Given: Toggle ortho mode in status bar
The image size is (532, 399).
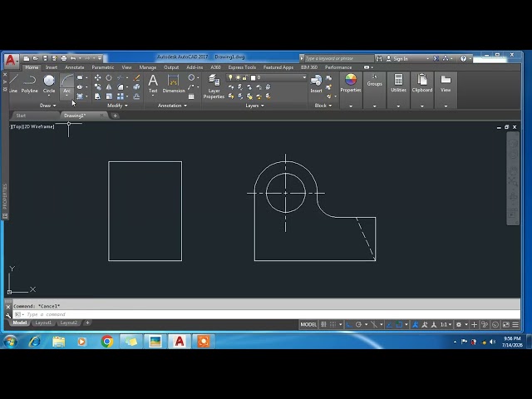Looking at the screenshot, I should 348,325.
